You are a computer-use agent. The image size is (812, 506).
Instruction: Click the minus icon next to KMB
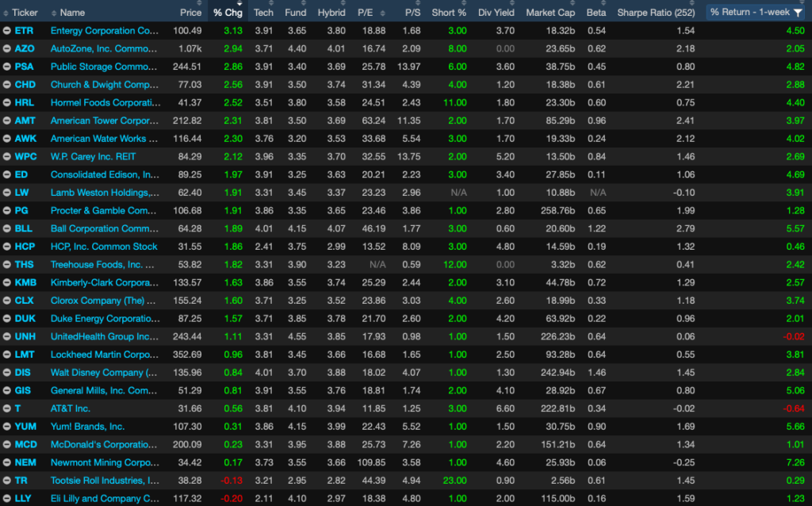coord(6,283)
